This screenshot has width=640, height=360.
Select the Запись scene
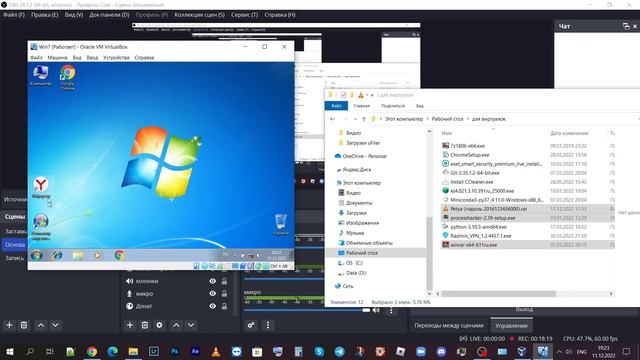point(14,258)
